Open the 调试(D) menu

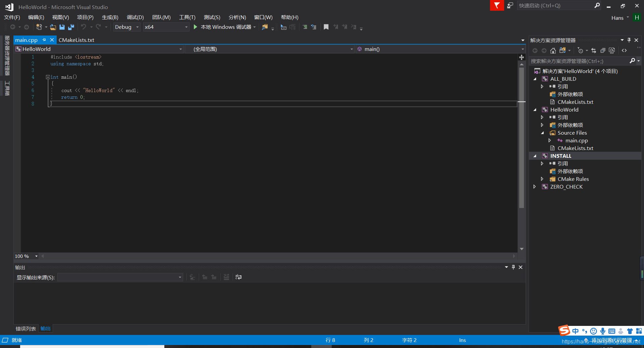tap(135, 17)
